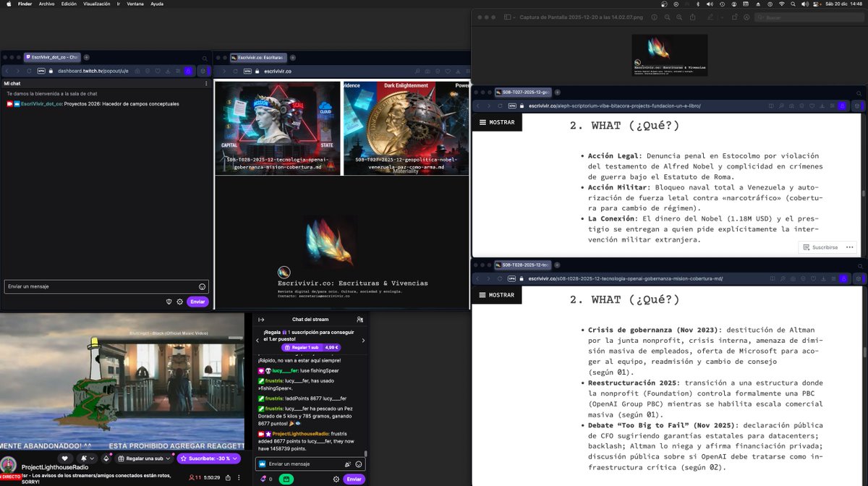The height and width of the screenshot is (486, 868).
Task: Click the s08-t028 openai-gobernanza URL bar
Action: [x=626, y=278]
